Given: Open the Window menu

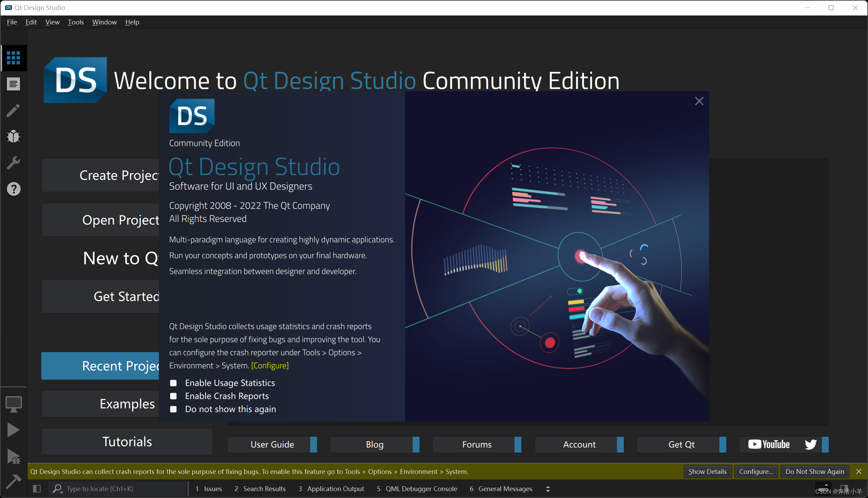Looking at the screenshot, I should 104,22.
